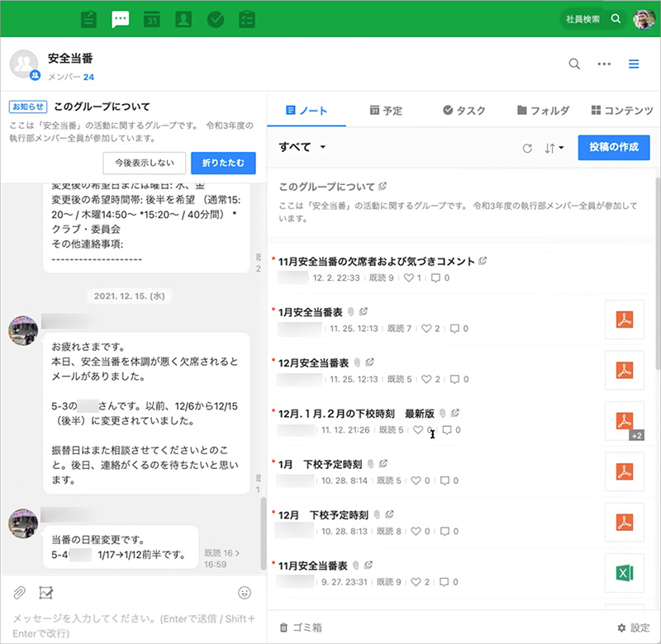Open the three-dot more options menu
661x644 pixels.
pyautogui.click(x=604, y=64)
